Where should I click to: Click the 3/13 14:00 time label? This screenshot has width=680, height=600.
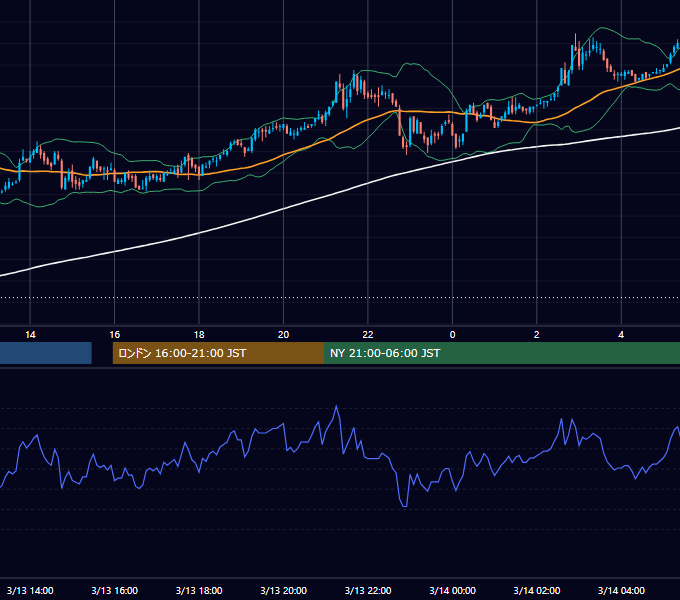point(30,590)
